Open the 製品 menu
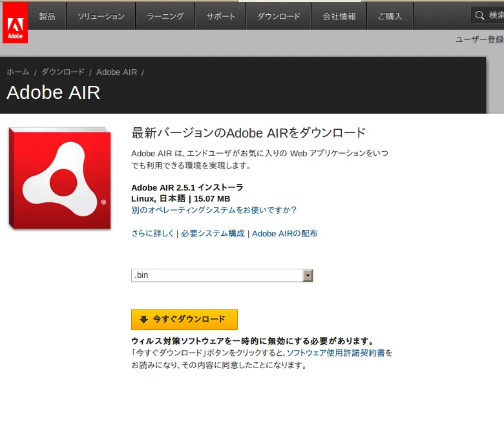Viewport: 504px width, 436px height. click(47, 16)
